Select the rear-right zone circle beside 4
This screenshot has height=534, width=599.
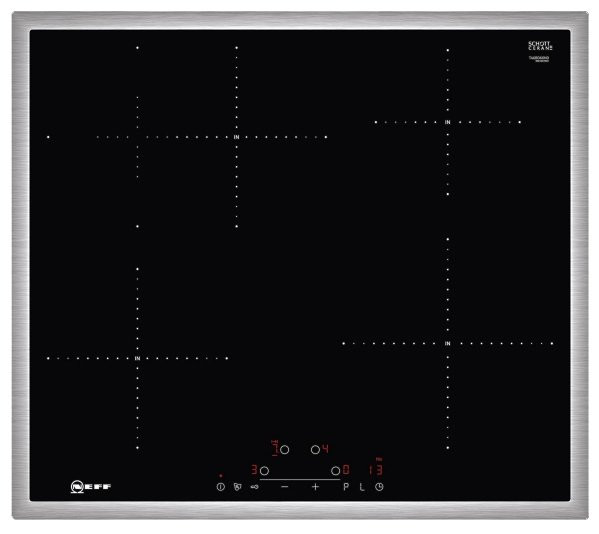(x=315, y=450)
